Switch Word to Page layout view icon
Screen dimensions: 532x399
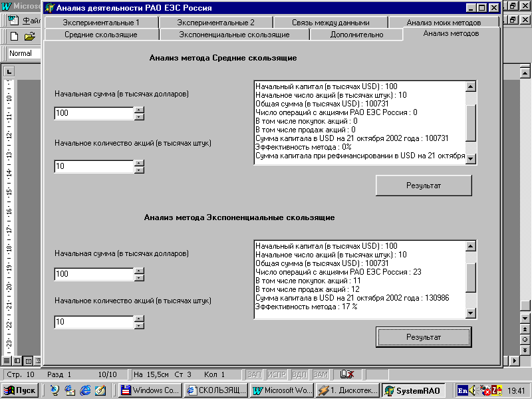coord(29,360)
